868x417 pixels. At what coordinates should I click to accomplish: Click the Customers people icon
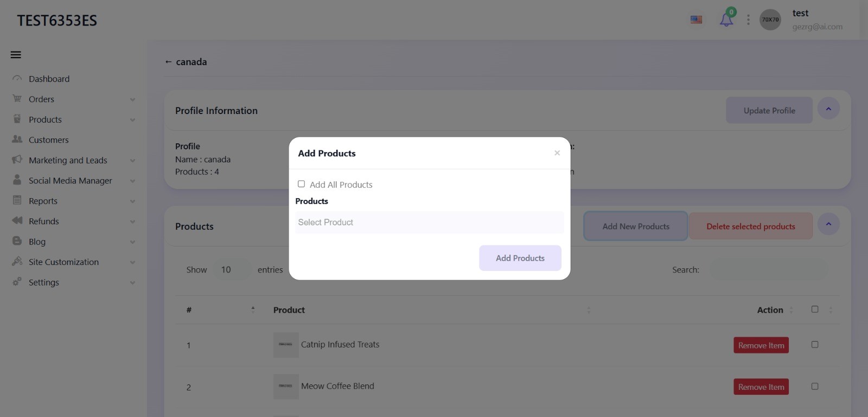pos(17,140)
